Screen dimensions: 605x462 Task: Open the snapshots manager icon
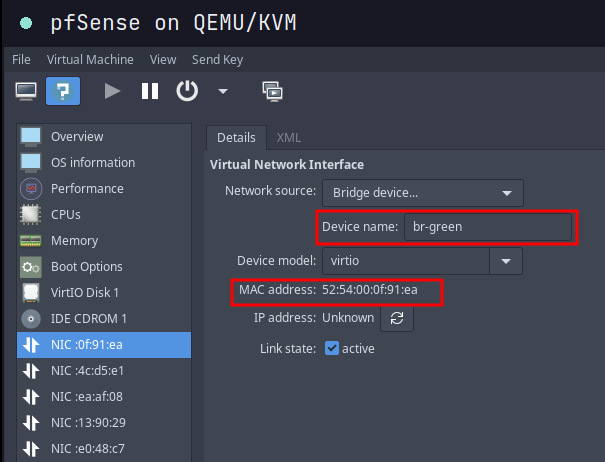pos(272,91)
